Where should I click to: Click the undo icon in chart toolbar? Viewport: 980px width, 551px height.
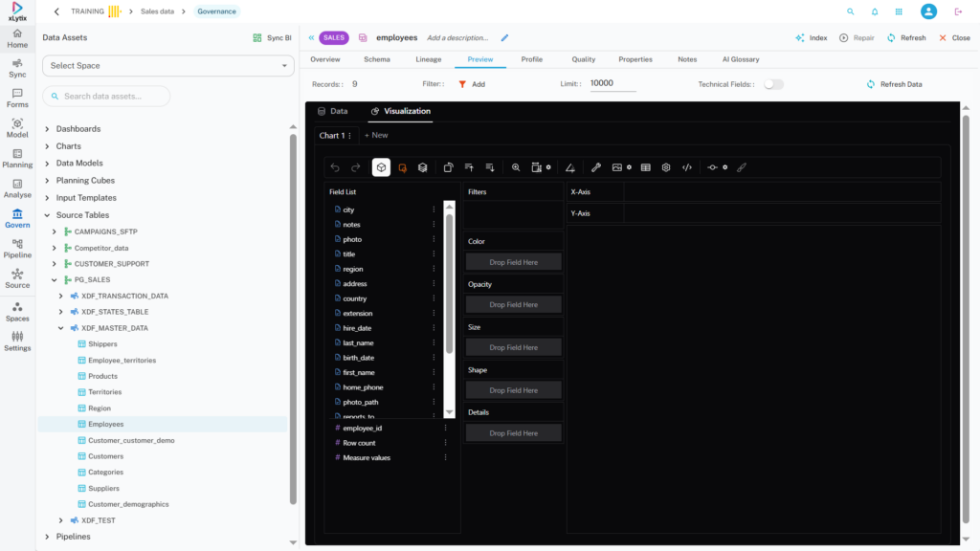pos(335,167)
